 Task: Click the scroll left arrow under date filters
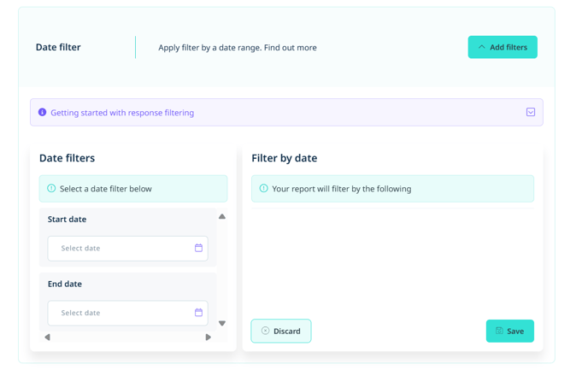coord(47,337)
